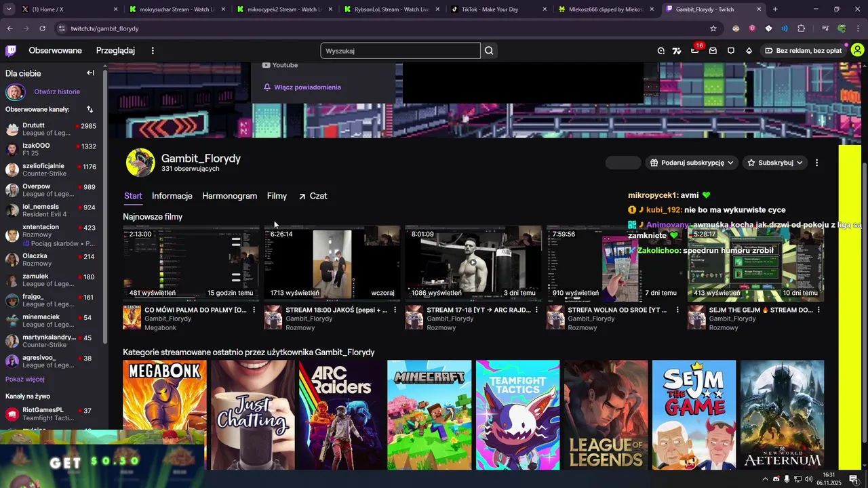
Task: Open Obserwowane in top navigation
Action: point(55,51)
